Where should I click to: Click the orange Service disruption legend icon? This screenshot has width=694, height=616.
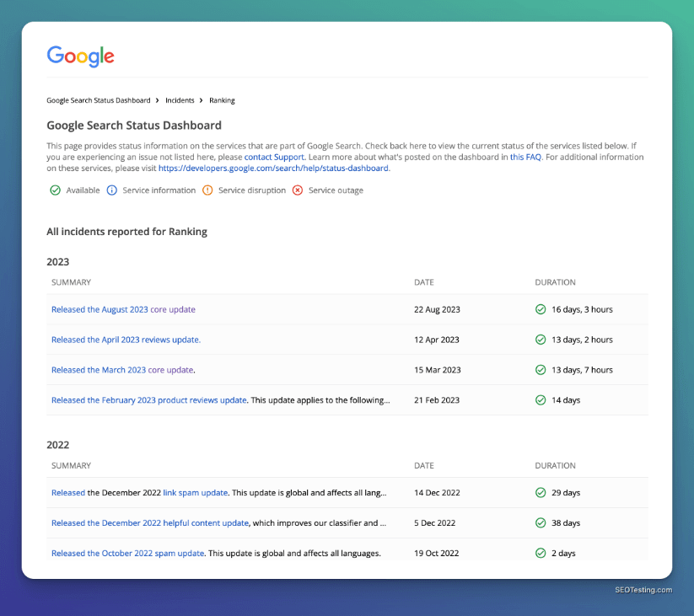click(207, 190)
